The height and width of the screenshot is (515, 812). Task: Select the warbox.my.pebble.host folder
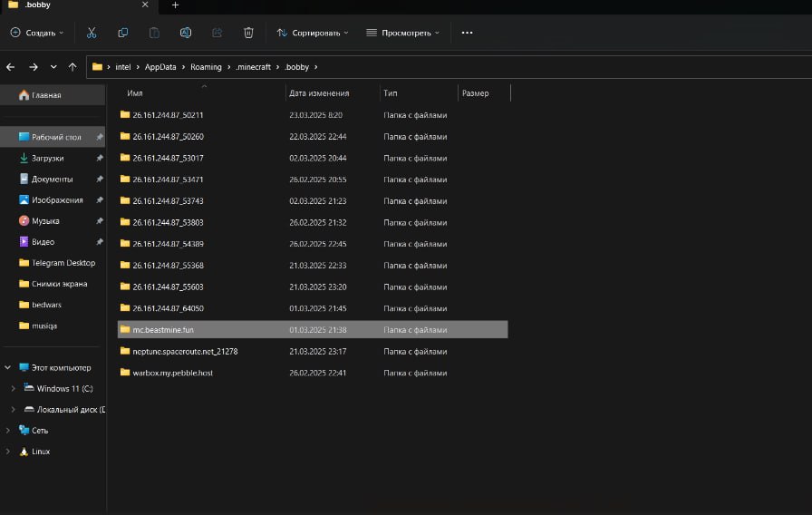point(172,373)
